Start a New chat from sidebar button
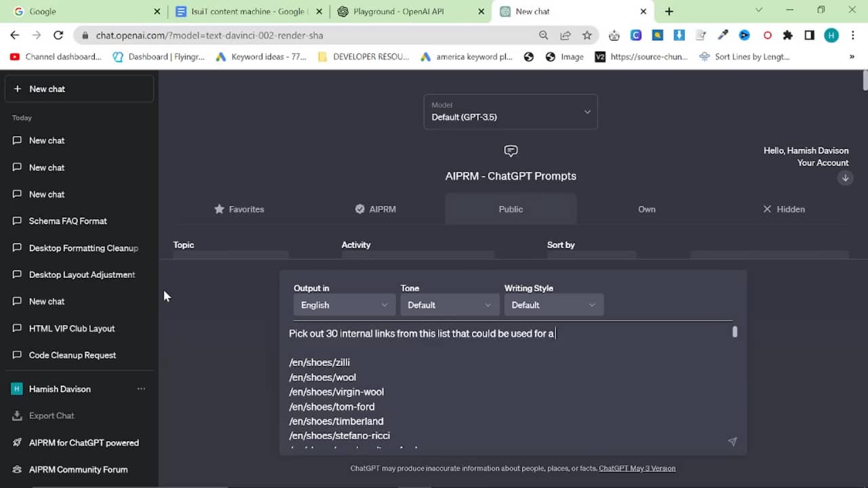The image size is (868, 488). coord(79,89)
